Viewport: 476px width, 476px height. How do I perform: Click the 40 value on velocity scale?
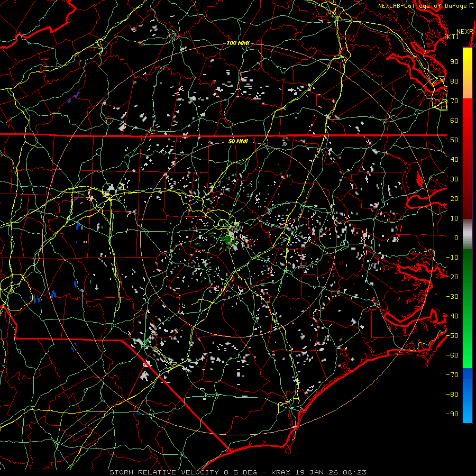[x=454, y=159]
